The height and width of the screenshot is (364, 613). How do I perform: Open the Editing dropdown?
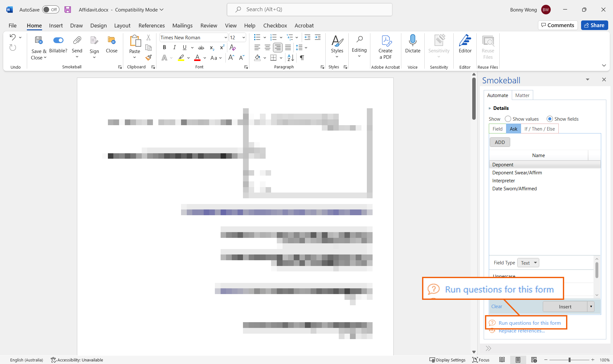pos(359,57)
